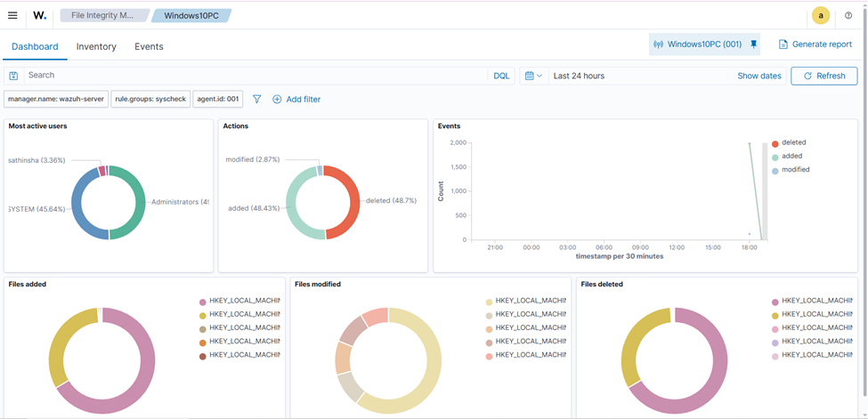Toggle the added series in Events legend
This screenshot has width=868, height=419.
coord(787,156)
